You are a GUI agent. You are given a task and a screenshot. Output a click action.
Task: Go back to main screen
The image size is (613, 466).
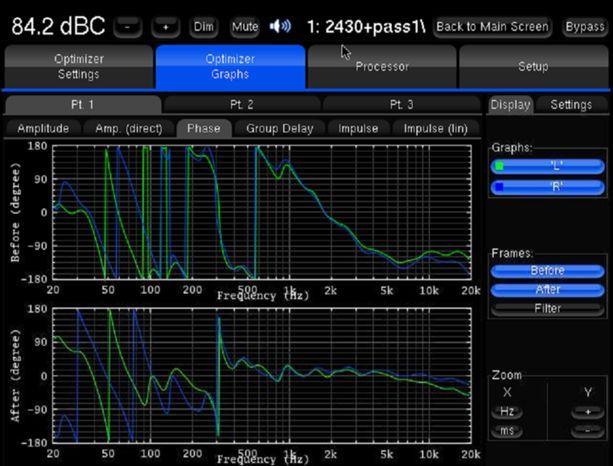pos(492,27)
